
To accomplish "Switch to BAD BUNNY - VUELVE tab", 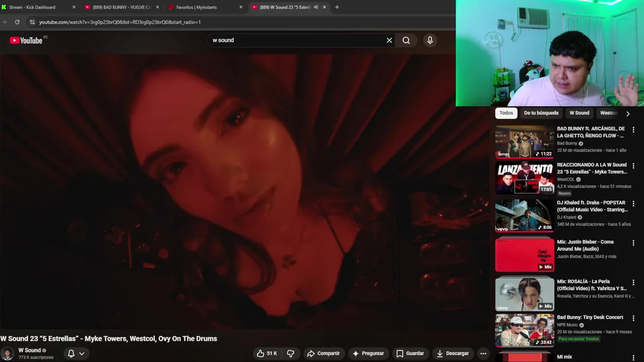I will coord(122,7).
